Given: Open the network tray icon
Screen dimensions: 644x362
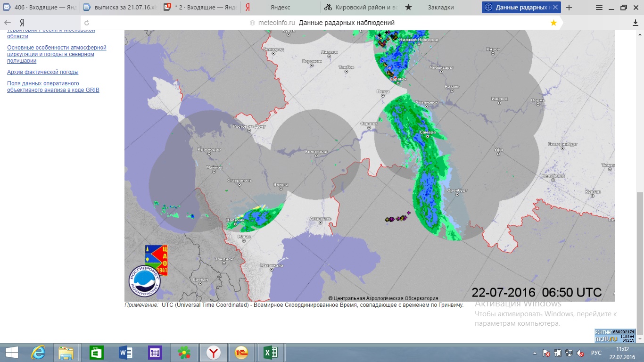Looking at the screenshot, I should tap(569, 353).
